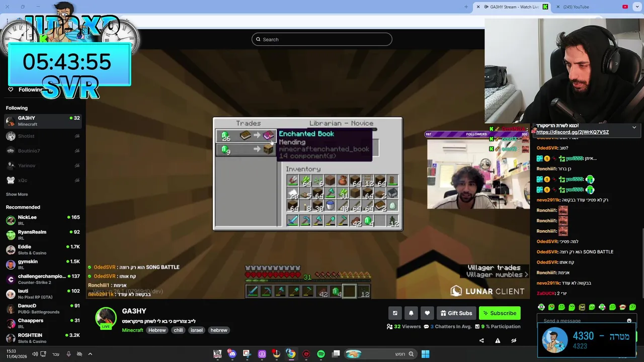The image size is (644, 362).
Task: Pick the emerald stack in inventory hotbar
Action: tap(368, 221)
